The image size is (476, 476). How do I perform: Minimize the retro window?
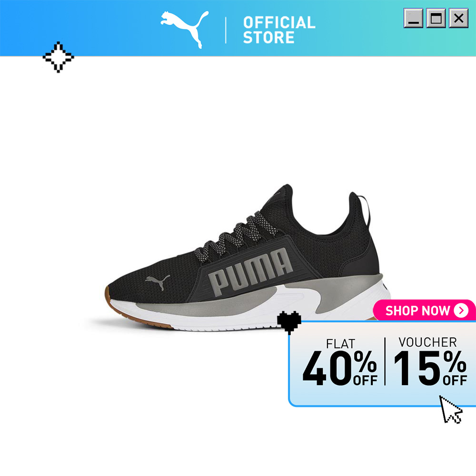click(x=413, y=18)
